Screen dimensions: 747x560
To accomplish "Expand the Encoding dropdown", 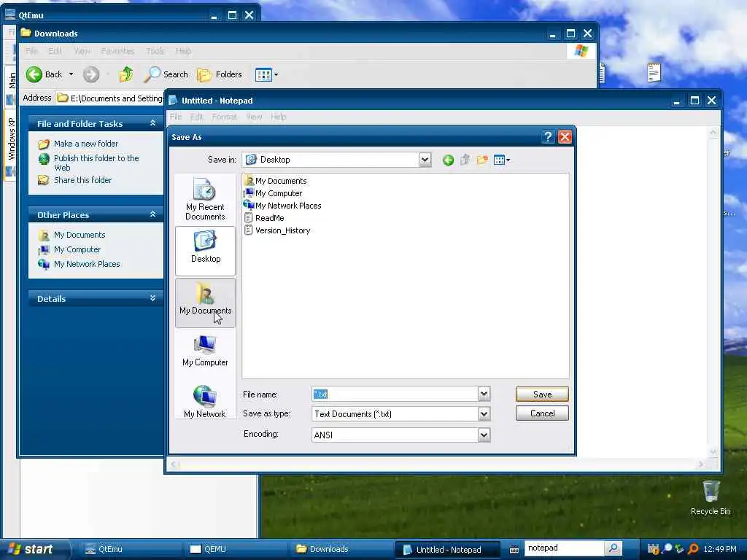I will click(x=484, y=435).
